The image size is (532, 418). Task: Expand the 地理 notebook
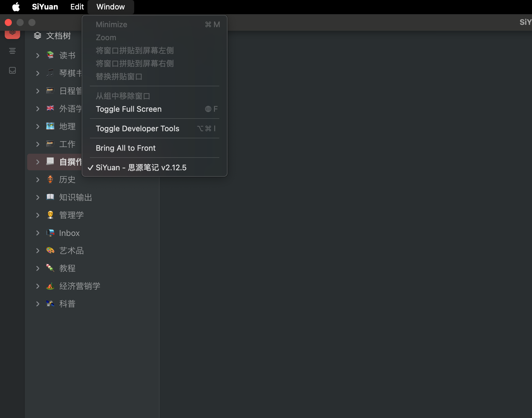[x=38, y=127]
